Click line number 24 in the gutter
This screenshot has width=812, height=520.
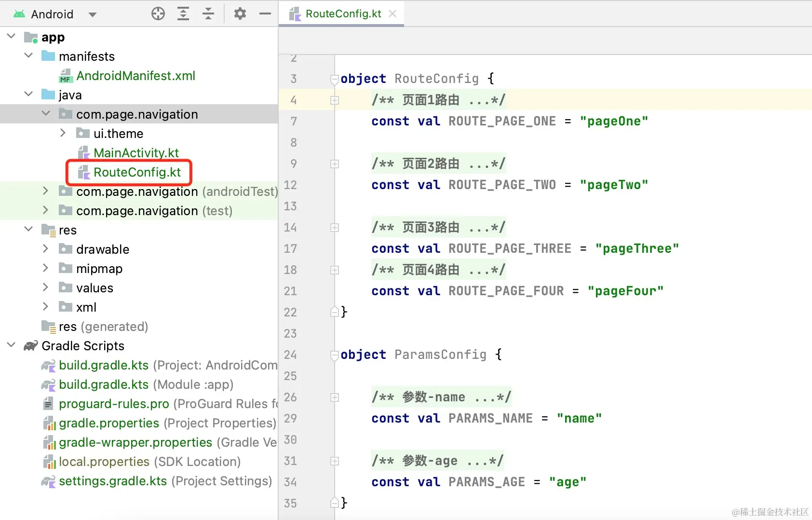click(x=290, y=355)
